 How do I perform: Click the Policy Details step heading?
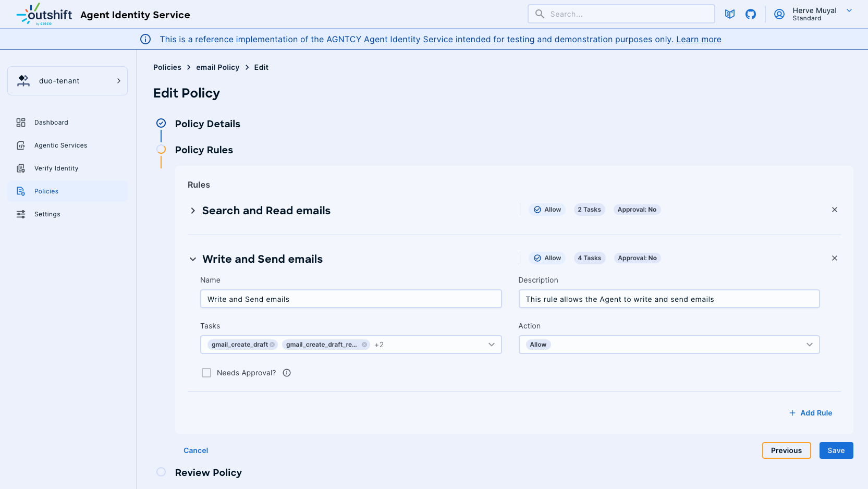pyautogui.click(x=207, y=124)
